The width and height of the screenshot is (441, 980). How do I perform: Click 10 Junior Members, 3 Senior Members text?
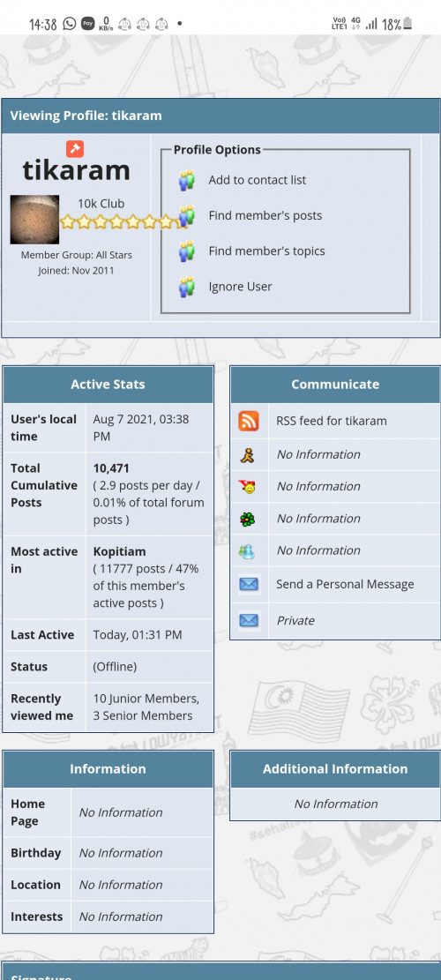pos(146,707)
